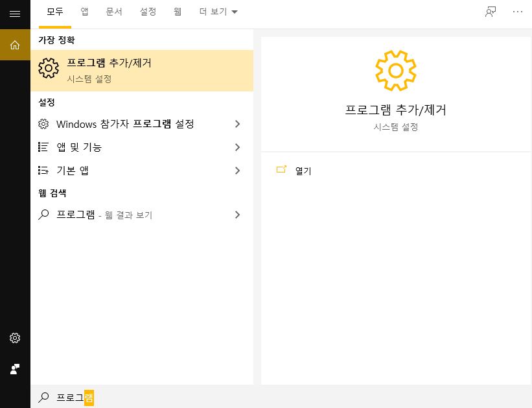Expand arrow for 기본 앱
This screenshot has width=532, height=408.
pos(238,171)
